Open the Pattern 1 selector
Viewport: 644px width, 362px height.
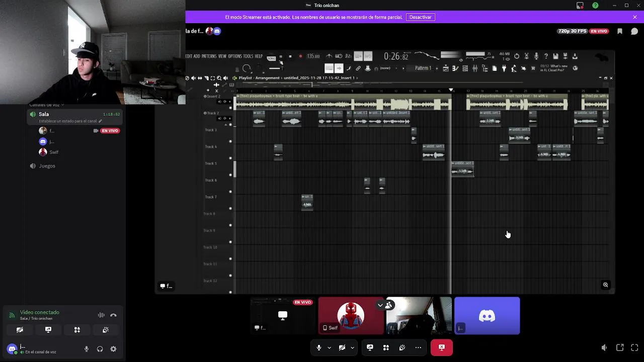pos(423,68)
